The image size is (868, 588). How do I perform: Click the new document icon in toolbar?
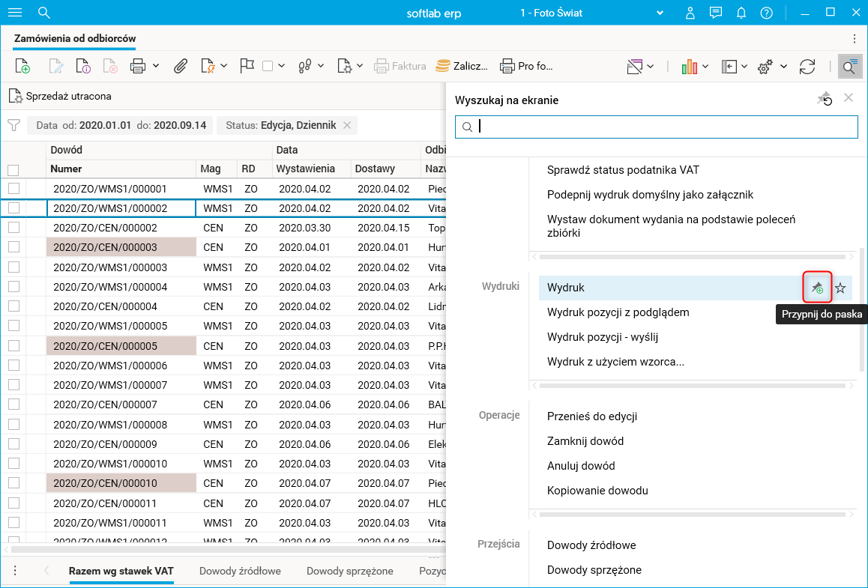tap(22, 67)
